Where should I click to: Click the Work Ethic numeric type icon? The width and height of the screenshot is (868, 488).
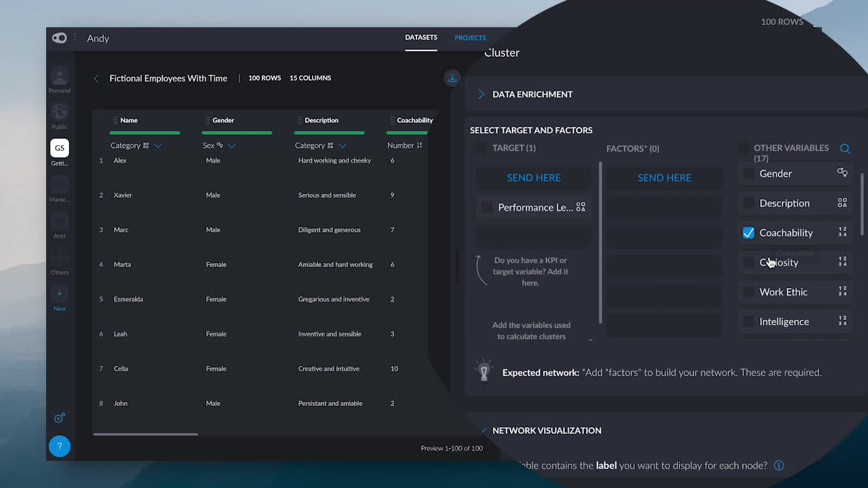tap(842, 291)
